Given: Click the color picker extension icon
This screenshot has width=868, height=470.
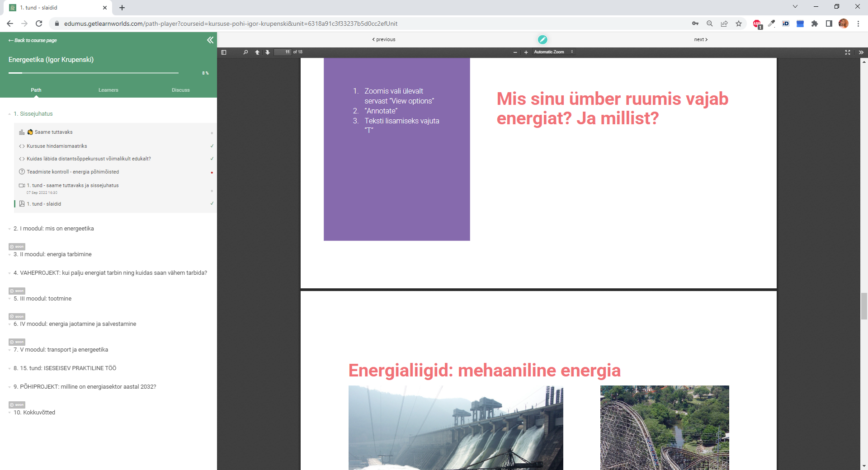Looking at the screenshot, I should 772,23.
